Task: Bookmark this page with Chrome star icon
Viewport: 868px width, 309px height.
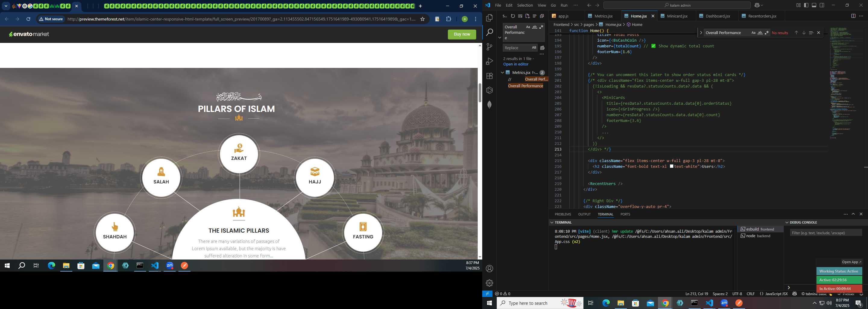Action: point(423,19)
